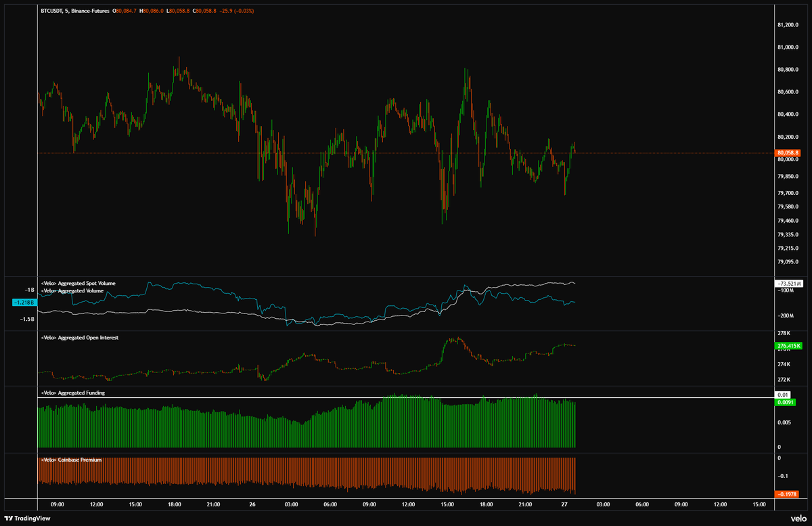Click the 276.415K open interest tag

[x=788, y=346]
